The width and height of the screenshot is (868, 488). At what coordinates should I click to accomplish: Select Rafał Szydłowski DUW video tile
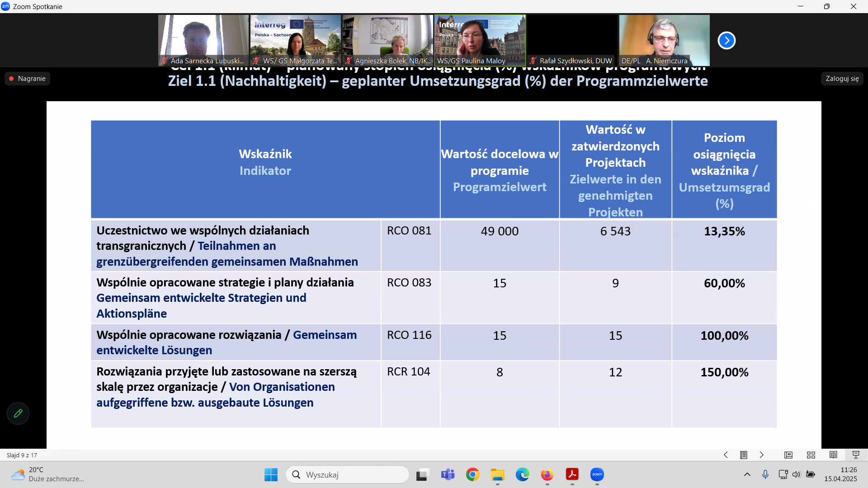572,40
